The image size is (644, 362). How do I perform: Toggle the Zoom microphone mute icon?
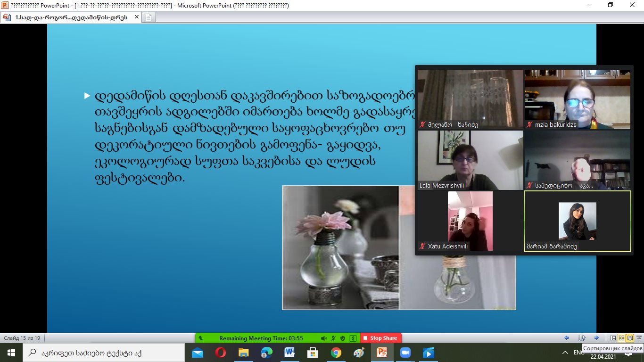point(334,338)
